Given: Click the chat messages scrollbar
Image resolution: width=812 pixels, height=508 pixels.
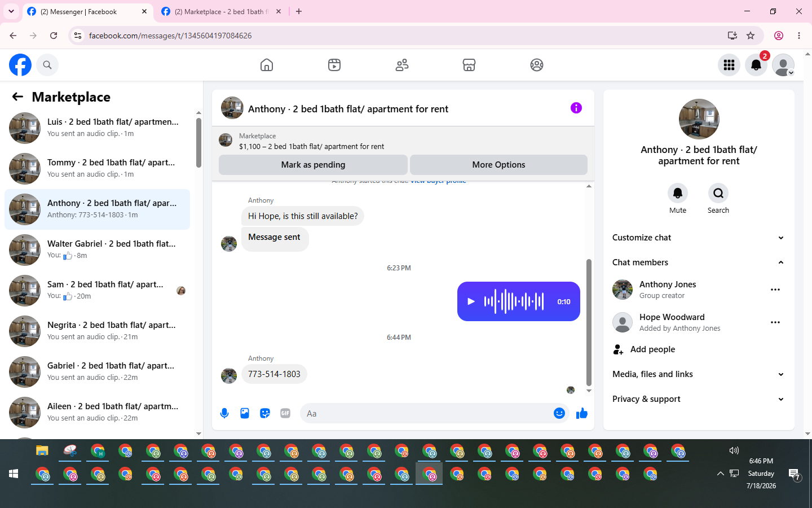Looking at the screenshot, I should tap(589, 323).
